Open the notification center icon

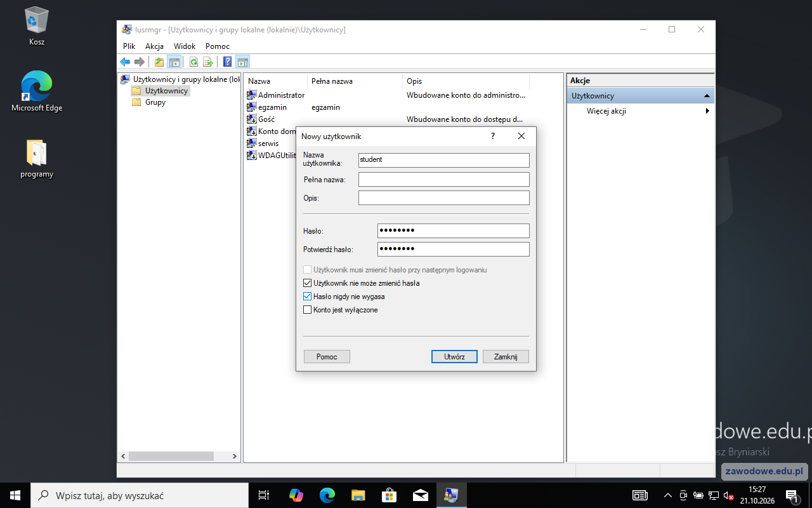tap(792, 495)
